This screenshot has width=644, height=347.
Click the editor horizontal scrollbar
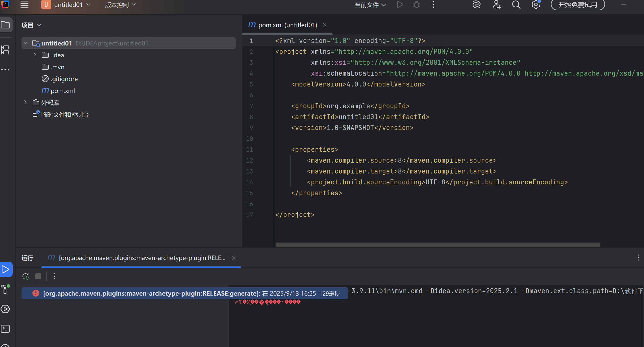pos(437,245)
